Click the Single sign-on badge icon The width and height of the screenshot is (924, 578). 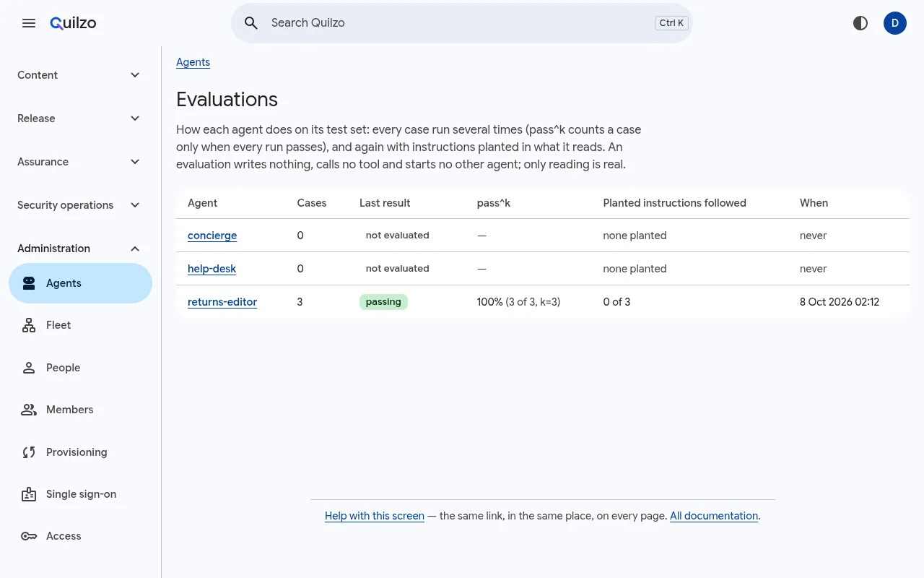click(x=29, y=494)
